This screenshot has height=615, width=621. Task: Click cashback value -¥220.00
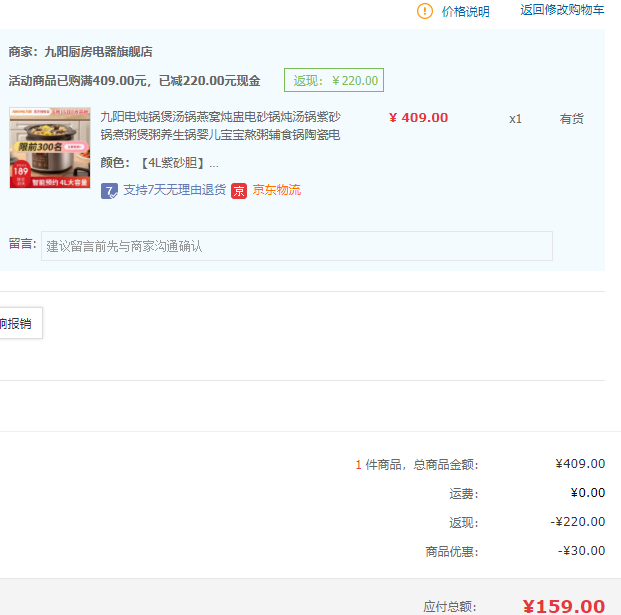pyautogui.click(x=577, y=522)
